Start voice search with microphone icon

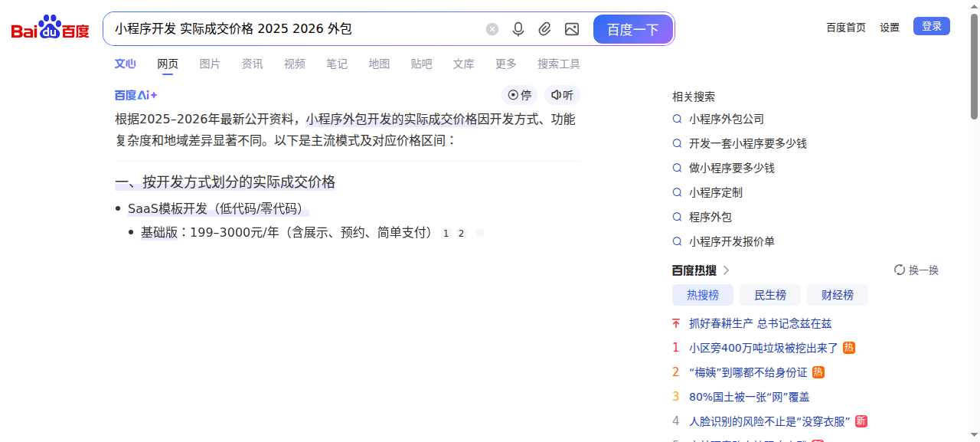point(518,29)
